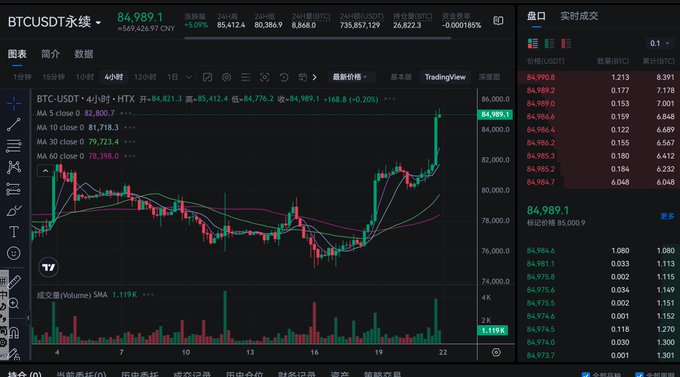Screen dimensions: 680x377
Task: Open MA 60 indicator more options
Action: 130,156
